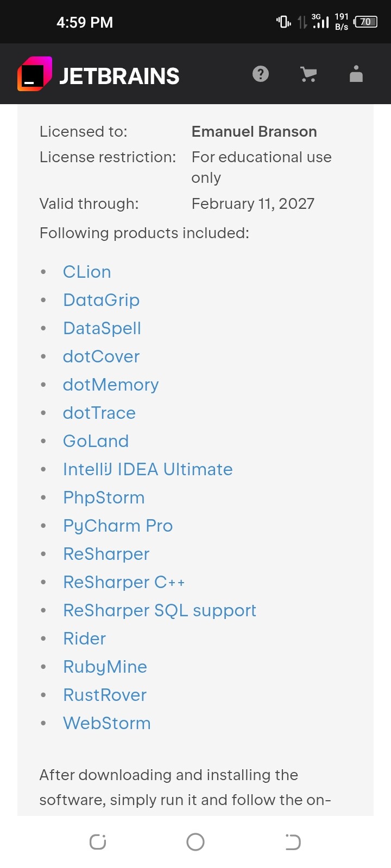Follow the ReSharper C++ link
Viewport: 391px width, 868px height.
(124, 582)
